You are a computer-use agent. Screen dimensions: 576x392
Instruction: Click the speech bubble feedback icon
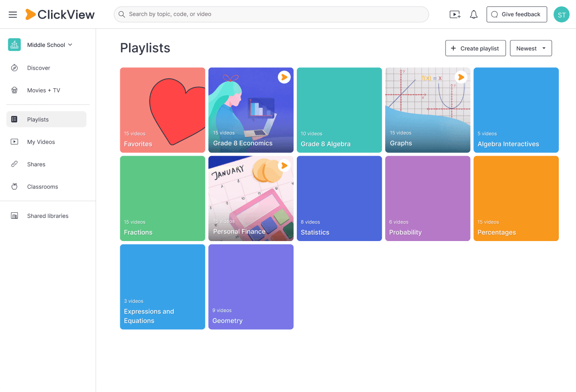pos(495,14)
